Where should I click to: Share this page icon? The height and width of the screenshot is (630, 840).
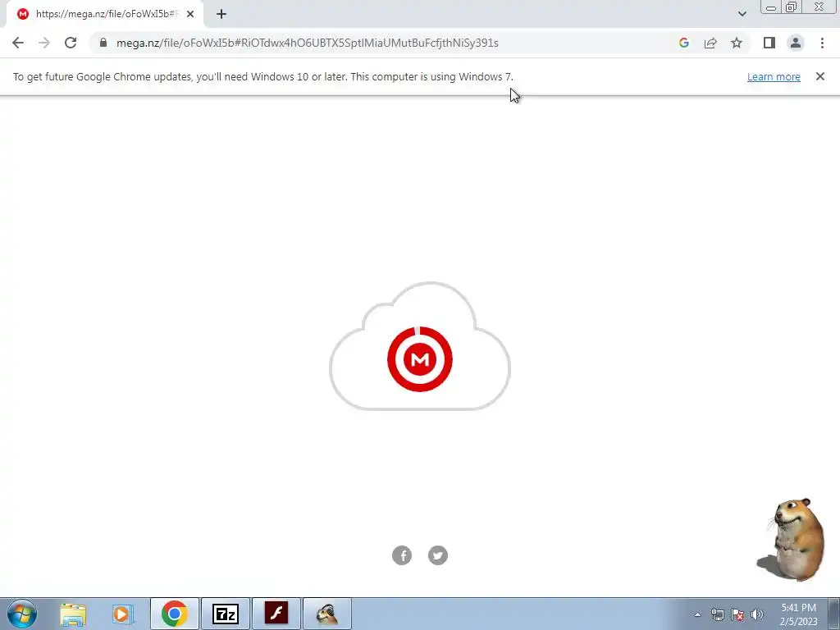click(x=710, y=43)
